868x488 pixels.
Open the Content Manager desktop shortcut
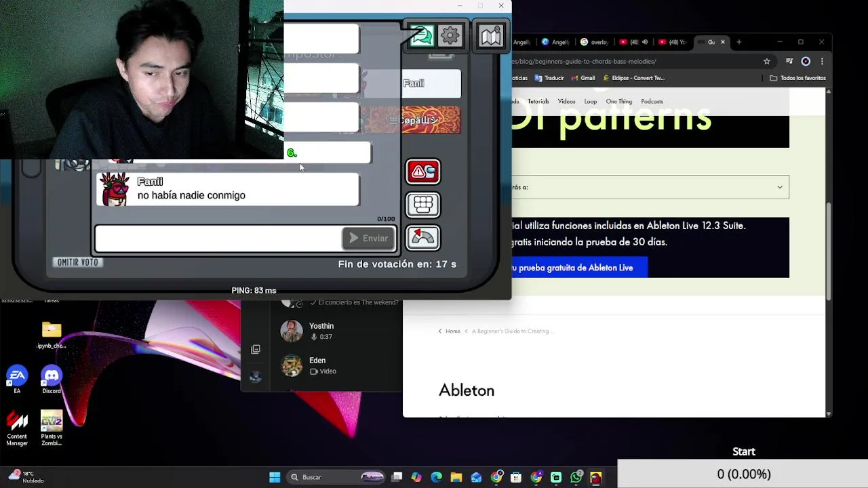[x=17, y=428]
